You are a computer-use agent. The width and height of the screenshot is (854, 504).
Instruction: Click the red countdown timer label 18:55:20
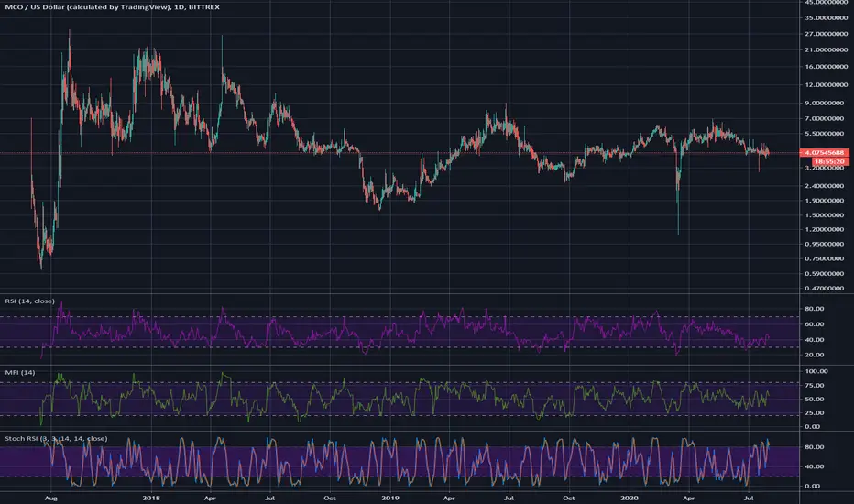tap(830, 161)
